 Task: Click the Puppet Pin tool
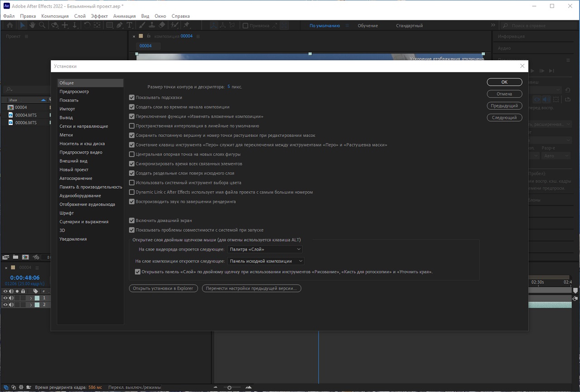(186, 25)
